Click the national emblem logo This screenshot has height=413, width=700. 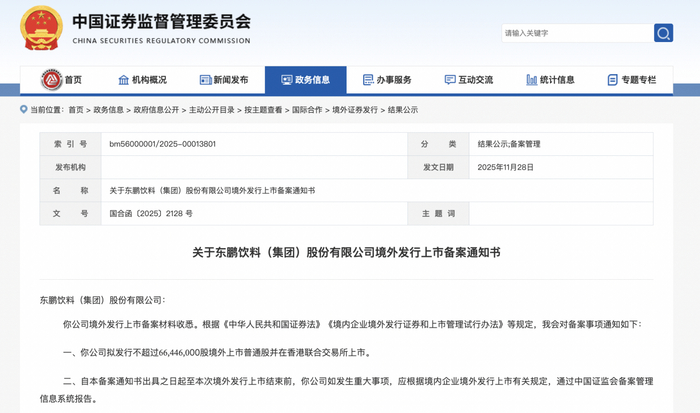tap(41, 28)
